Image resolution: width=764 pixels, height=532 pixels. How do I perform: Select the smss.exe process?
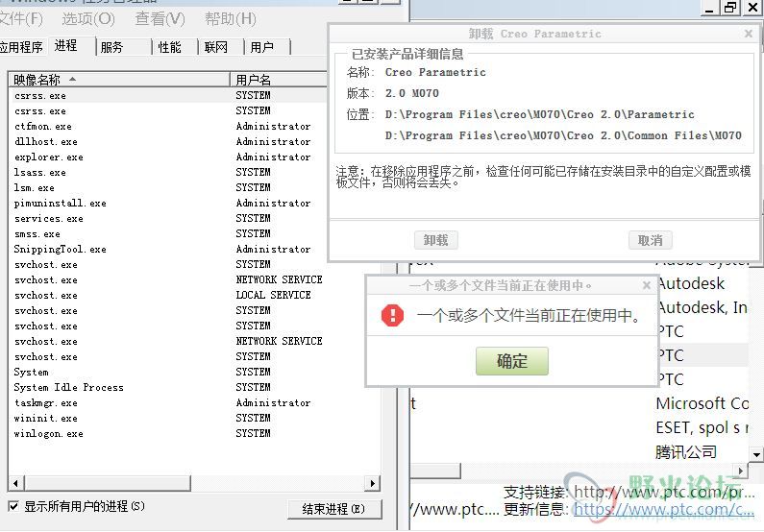[168, 233]
